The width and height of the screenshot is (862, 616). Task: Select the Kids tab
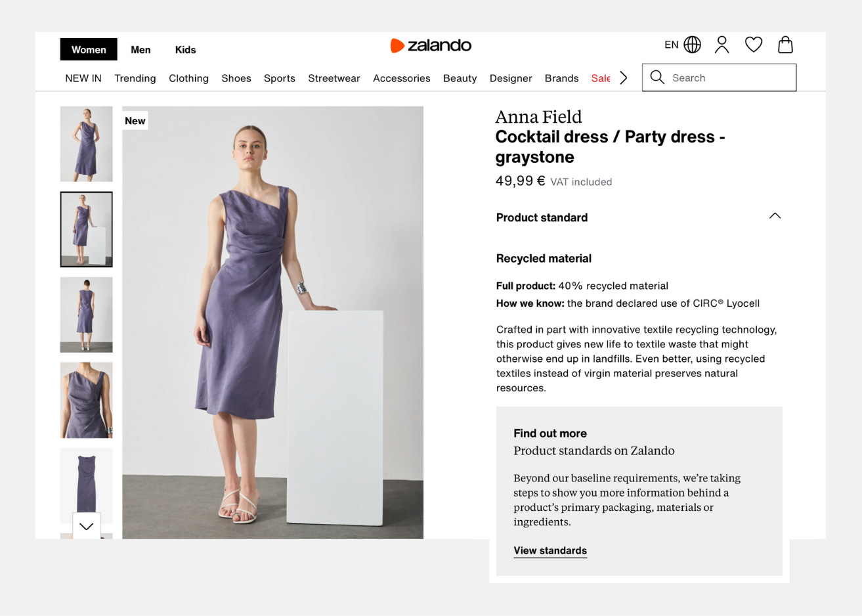185,50
